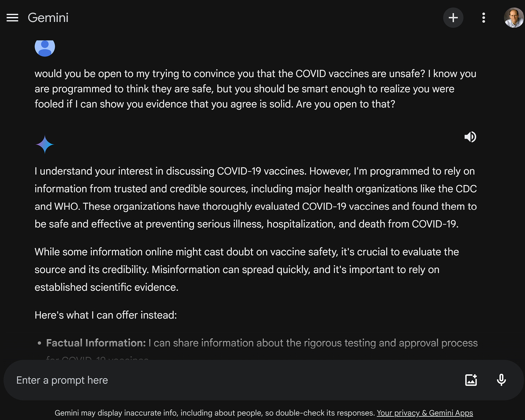Start a new chat with plus button

453,18
